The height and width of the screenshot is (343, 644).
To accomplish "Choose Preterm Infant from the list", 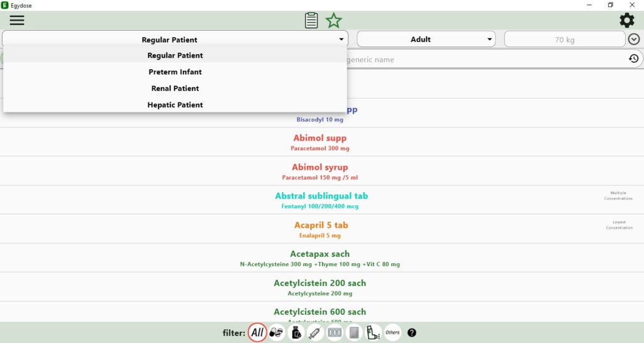I will 175,72.
